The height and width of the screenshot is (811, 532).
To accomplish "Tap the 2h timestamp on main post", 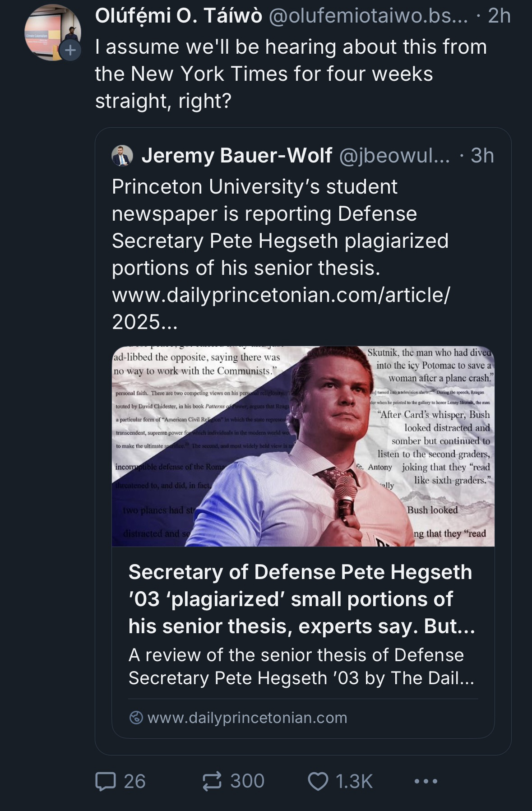I will 500,16.
